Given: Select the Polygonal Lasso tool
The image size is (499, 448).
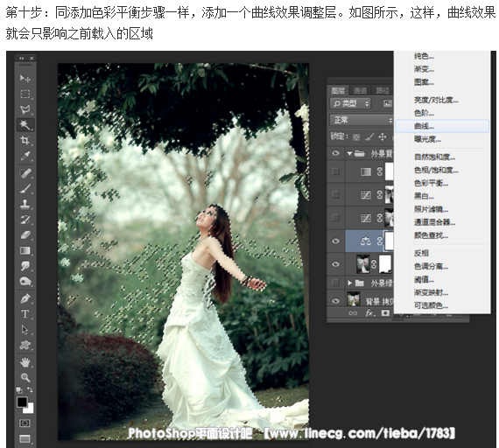Looking at the screenshot, I should coord(25,109).
